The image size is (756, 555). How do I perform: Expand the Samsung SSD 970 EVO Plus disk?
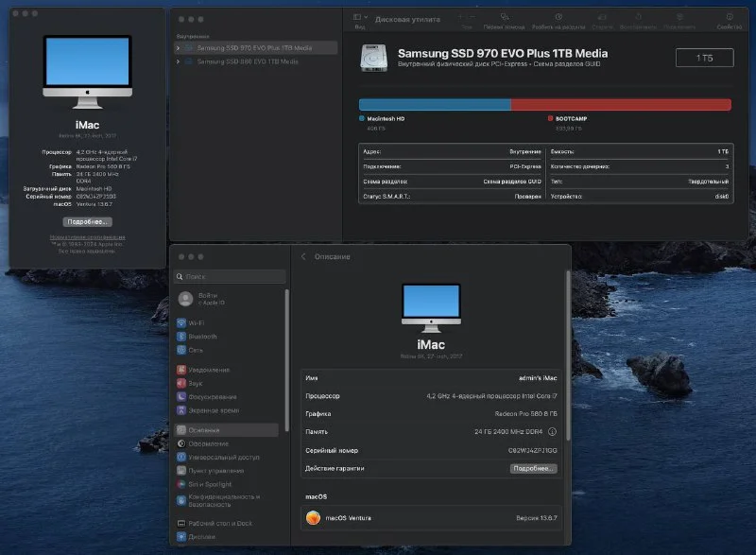pyautogui.click(x=179, y=47)
